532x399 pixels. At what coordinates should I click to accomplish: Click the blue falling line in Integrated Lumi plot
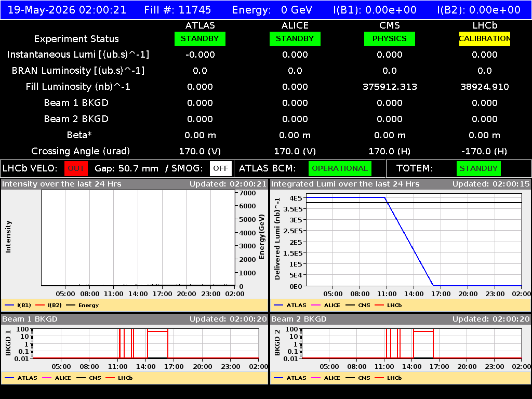(409, 242)
